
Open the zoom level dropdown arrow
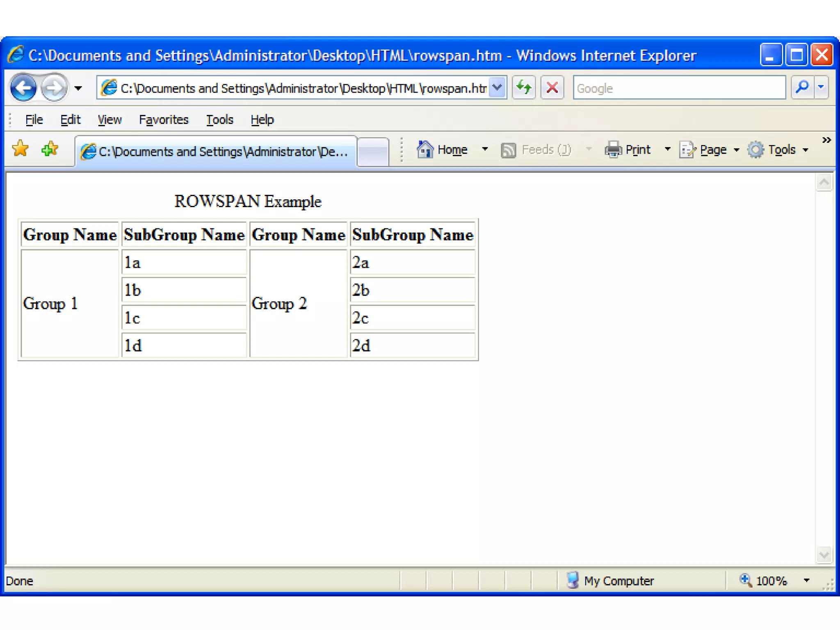click(x=806, y=580)
